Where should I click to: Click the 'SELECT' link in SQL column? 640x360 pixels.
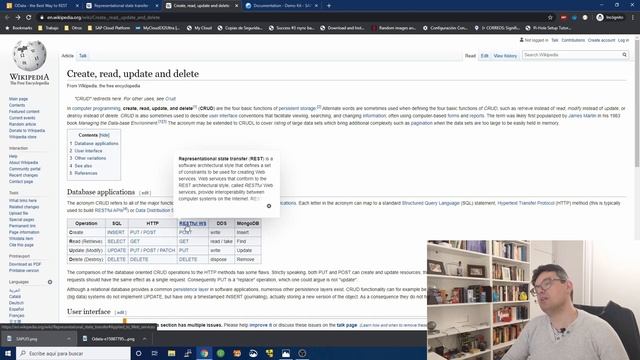(x=116, y=242)
